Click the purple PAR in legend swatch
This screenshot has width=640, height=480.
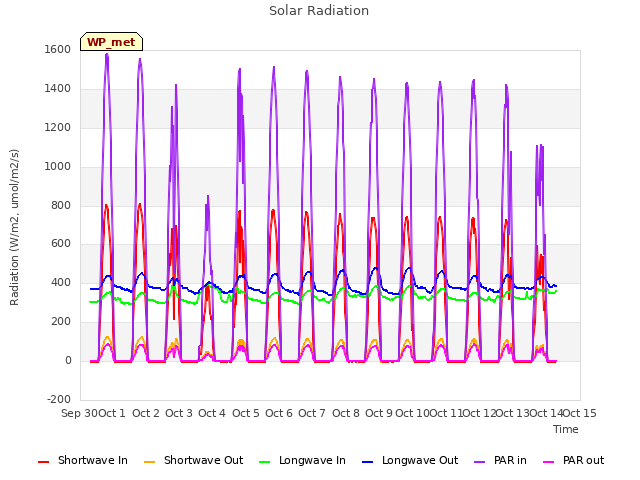[x=480, y=462]
